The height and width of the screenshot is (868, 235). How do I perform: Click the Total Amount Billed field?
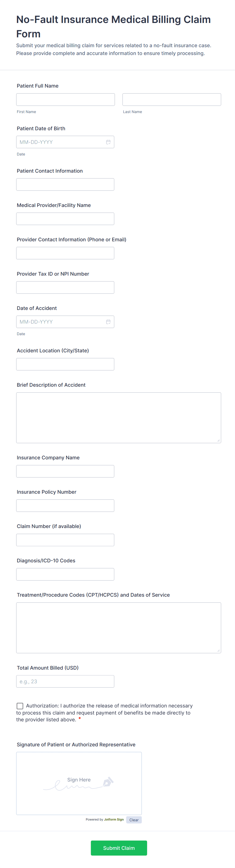point(65,681)
